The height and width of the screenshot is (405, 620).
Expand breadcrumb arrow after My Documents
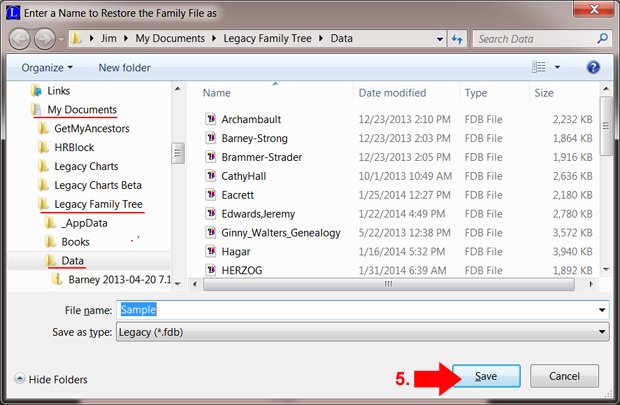coord(214,38)
